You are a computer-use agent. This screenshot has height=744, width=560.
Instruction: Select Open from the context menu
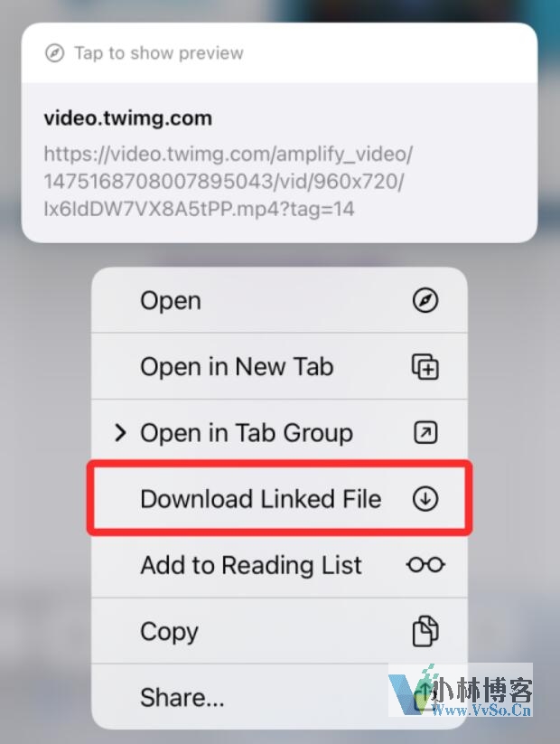coord(279,300)
